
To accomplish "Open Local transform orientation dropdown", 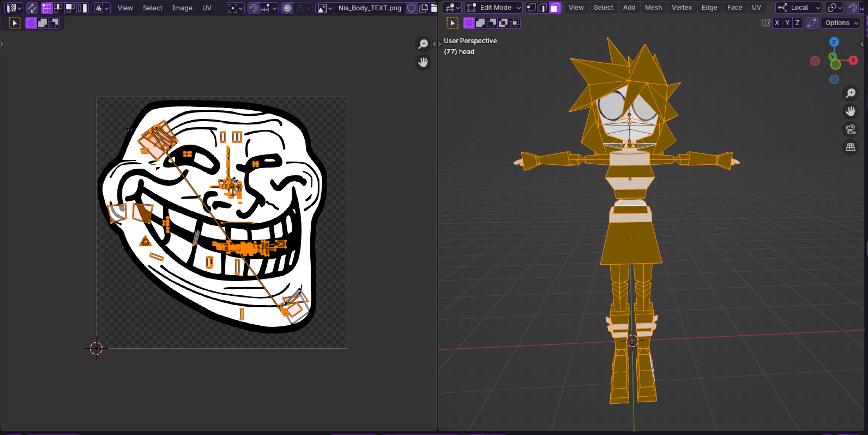I will [x=799, y=8].
